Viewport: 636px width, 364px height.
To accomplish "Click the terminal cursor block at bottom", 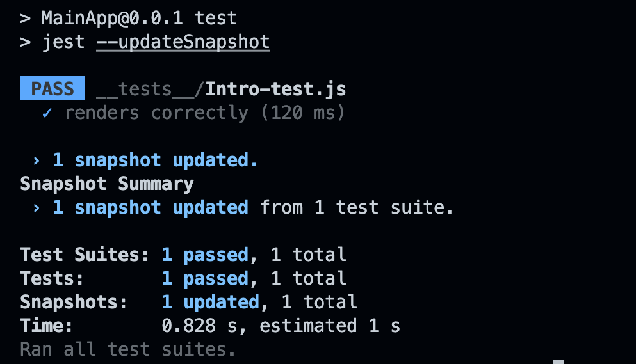I will [559, 362].
